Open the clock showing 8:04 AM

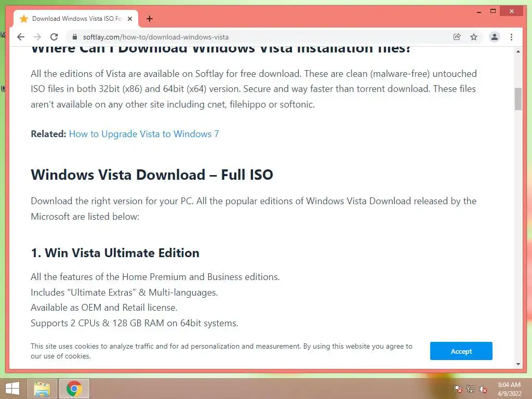(x=509, y=389)
